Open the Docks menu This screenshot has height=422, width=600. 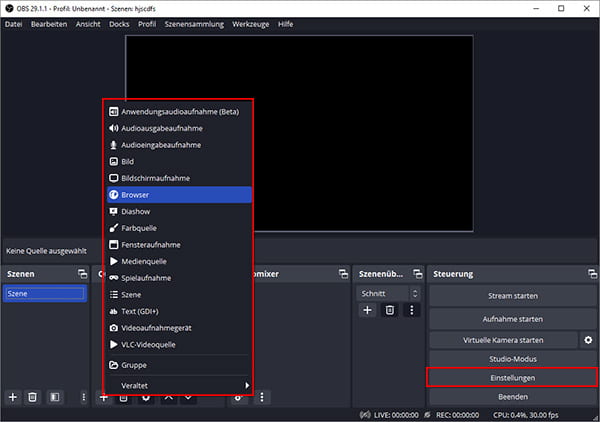[x=119, y=24]
